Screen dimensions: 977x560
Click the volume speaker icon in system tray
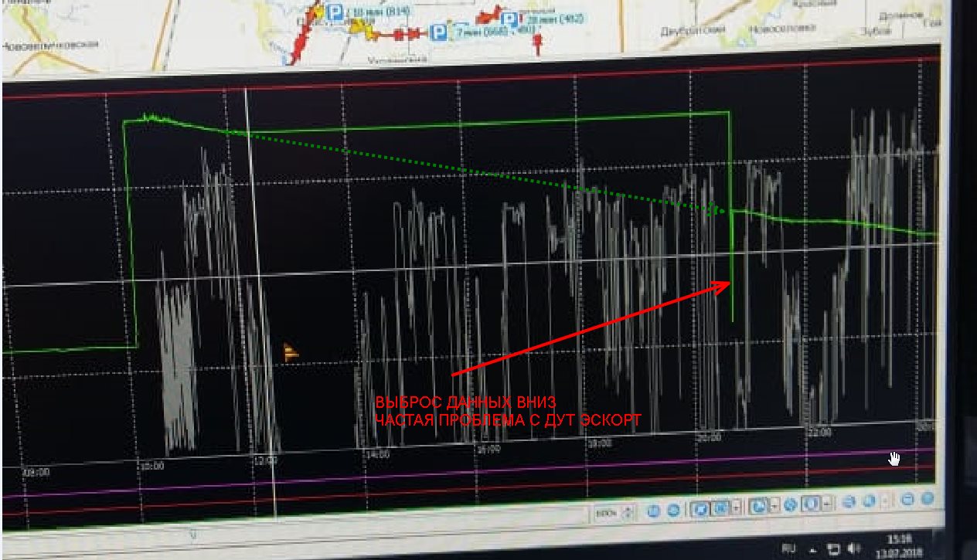click(851, 550)
